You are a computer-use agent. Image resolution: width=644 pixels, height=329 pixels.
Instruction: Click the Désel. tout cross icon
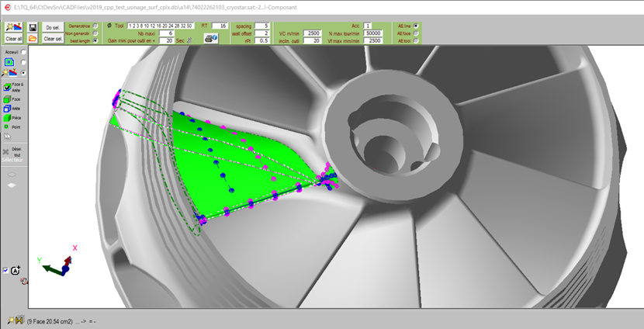click(x=5, y=152)
